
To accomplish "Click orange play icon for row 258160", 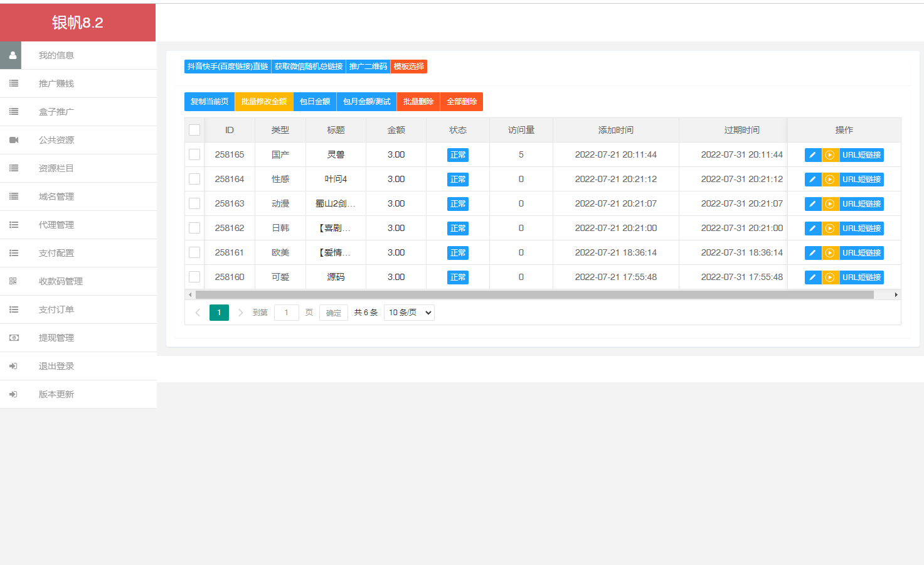I will pos(830,277).
